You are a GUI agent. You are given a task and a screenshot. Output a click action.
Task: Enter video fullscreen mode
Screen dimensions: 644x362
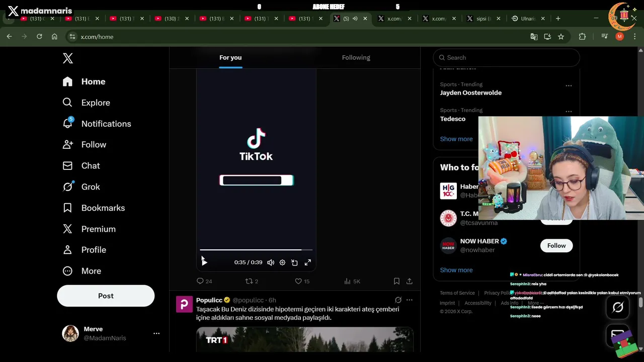[x=308, y=262]
